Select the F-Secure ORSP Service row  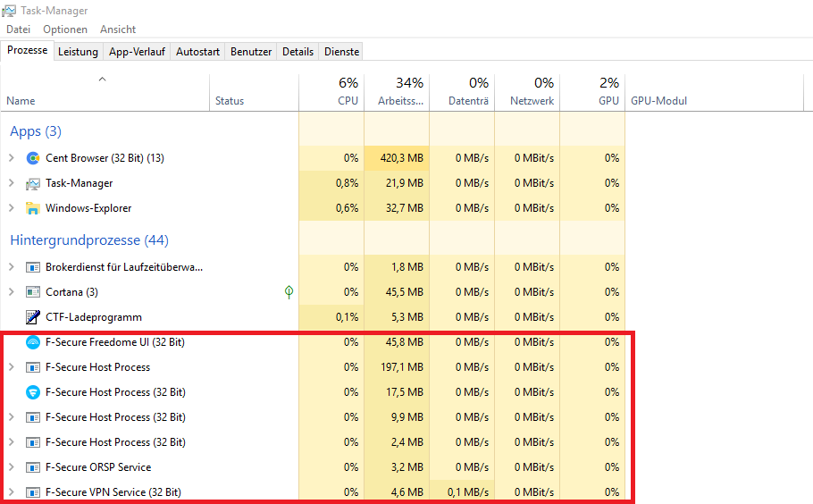[x=98, y=467]
